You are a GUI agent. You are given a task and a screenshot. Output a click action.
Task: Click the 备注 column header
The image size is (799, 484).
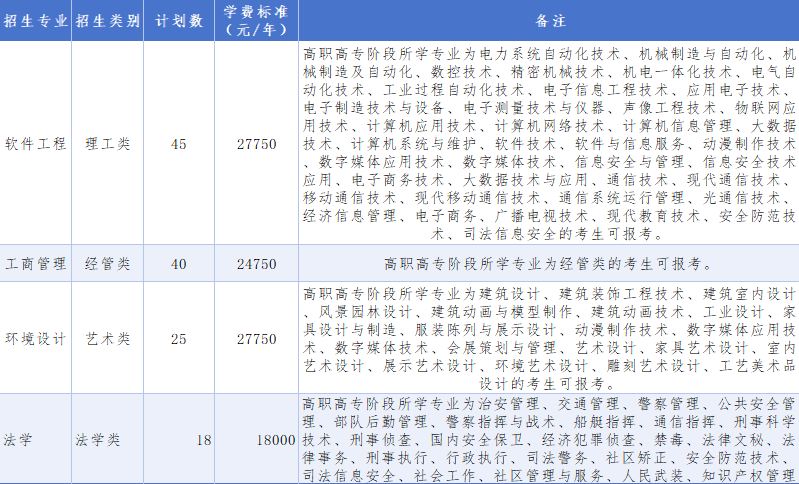(x=549, y=20)
